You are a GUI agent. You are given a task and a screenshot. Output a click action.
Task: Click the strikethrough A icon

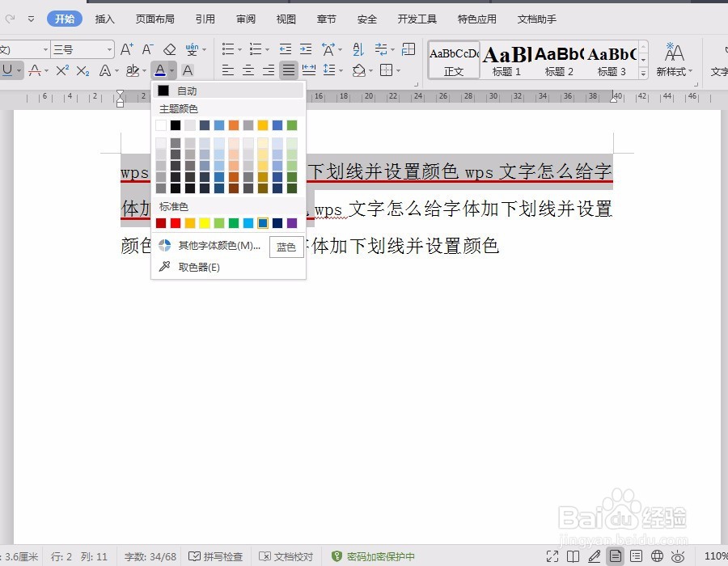(x=35, y=70)
